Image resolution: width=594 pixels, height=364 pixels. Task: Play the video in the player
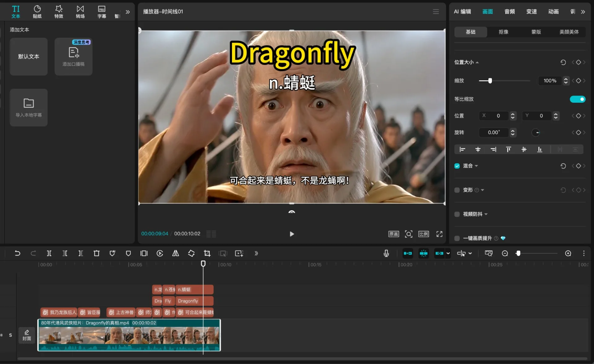coord(292,234)
